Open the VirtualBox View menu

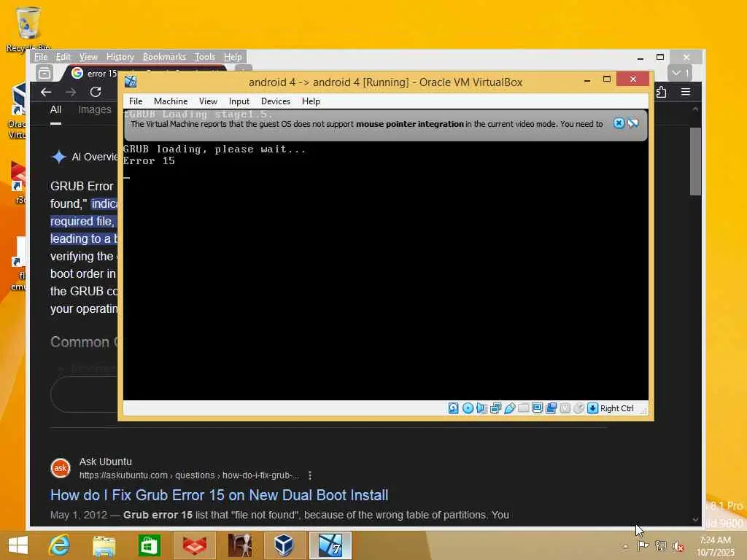(x=208, y=101)
